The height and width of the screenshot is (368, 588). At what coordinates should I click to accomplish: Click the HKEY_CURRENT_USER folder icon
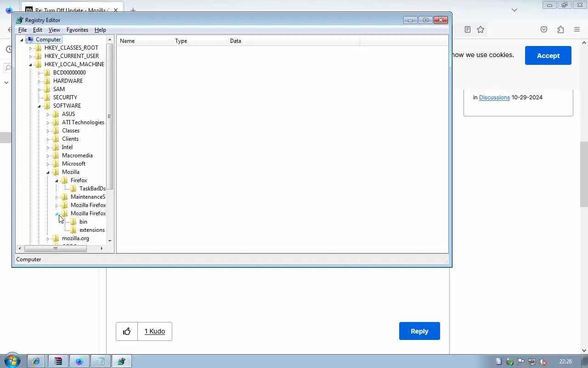click(x=39, y=56)
